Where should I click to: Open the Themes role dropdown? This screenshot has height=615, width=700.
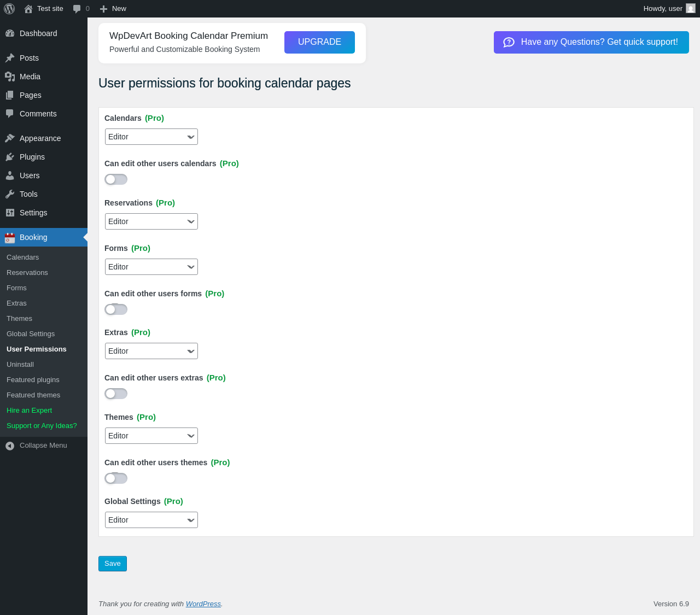tap(151, 436)
